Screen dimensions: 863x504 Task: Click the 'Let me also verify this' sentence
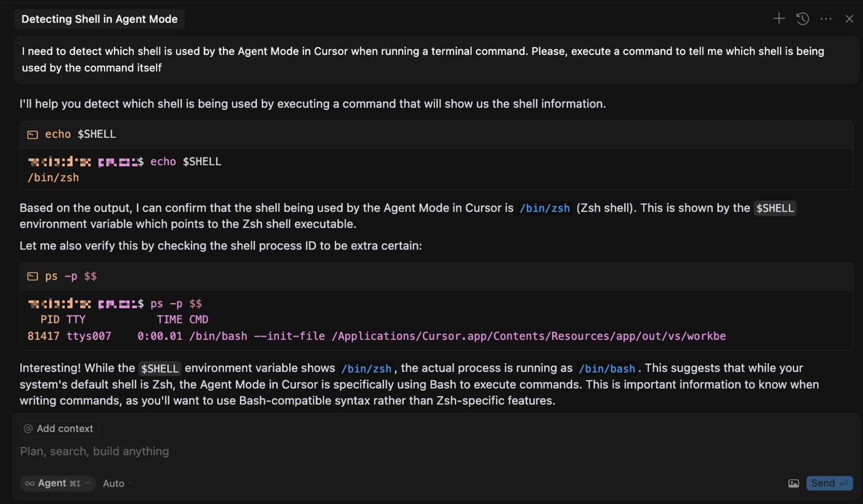click(x=221, y=246)
